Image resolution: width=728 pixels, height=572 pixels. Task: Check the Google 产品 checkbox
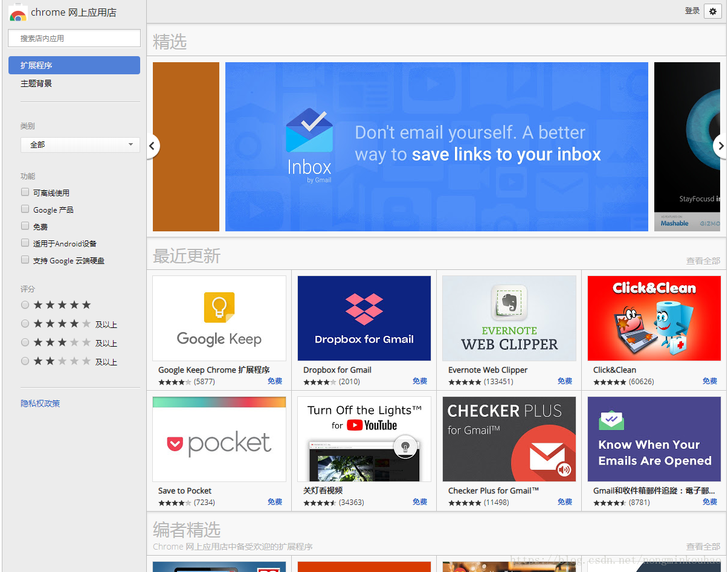[x=25, y=209]
